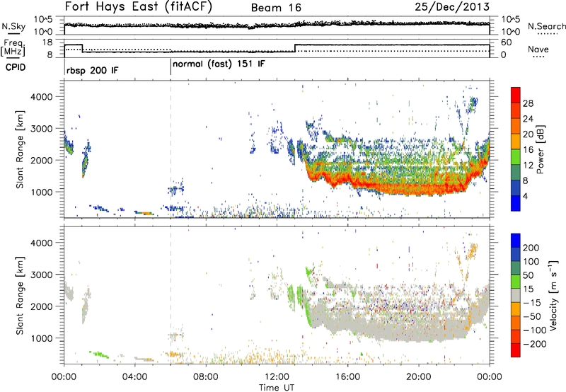Click the '16:00' time axis label
The height and width of the screenshot is (392, 566).
pos(347,377)
